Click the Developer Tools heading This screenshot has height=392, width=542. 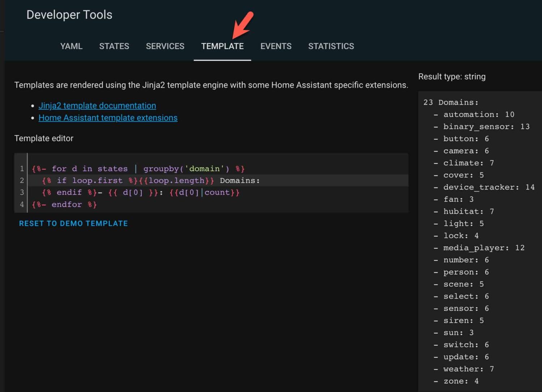coord(69,14)
